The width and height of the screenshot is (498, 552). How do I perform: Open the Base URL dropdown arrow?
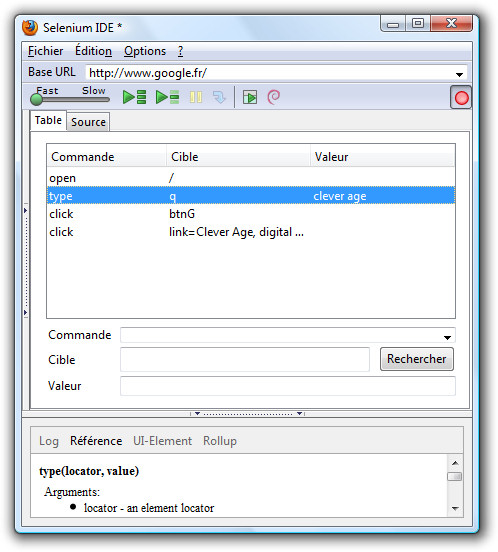coord(459,74)
